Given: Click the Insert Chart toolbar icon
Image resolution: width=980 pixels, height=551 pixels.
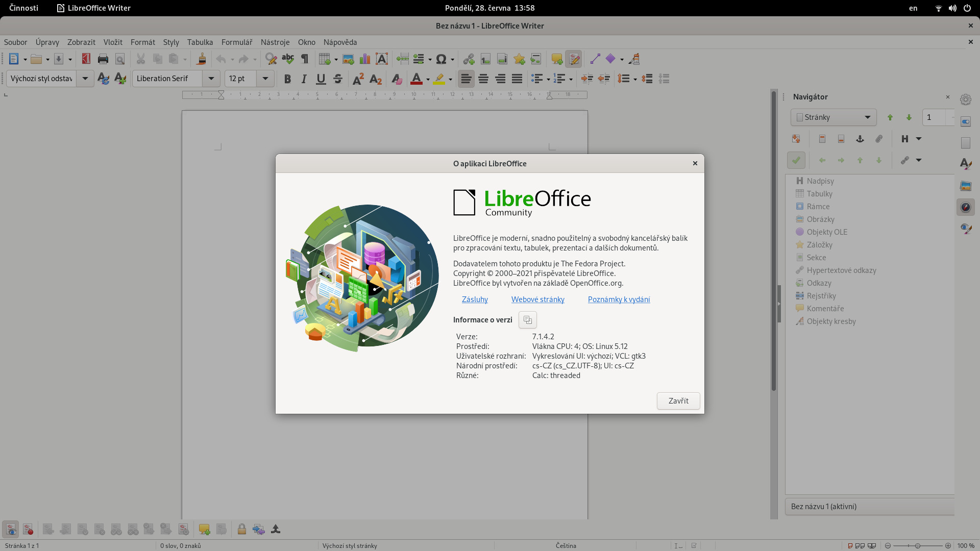Looking at the screenshot, I should point(365,59).
